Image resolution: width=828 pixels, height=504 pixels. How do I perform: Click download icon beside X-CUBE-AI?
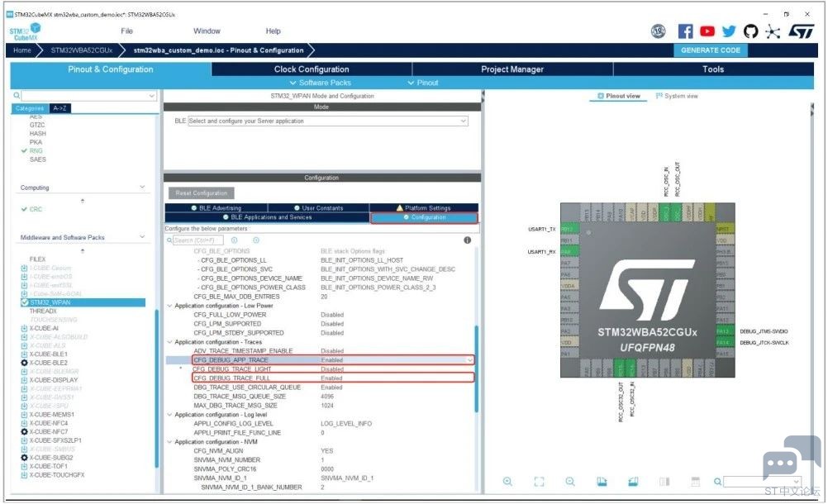click(24, 328)
